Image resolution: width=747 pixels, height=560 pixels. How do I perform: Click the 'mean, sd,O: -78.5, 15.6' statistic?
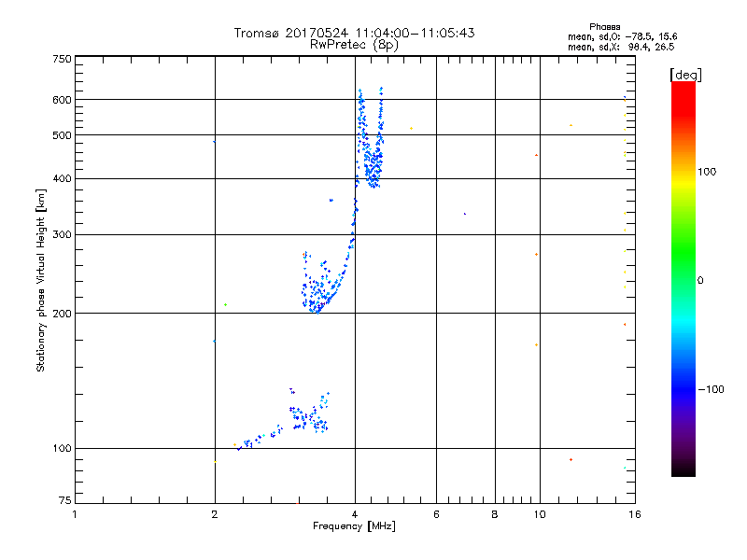(622, 36)
